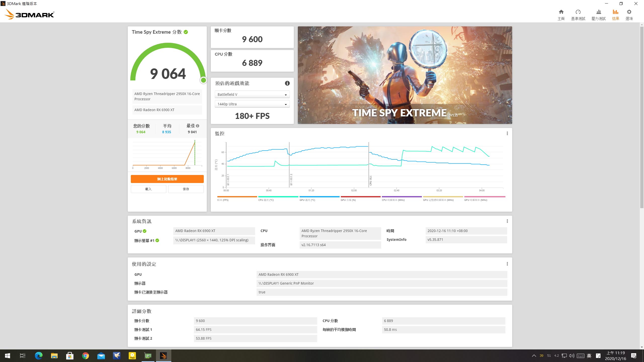The width and height of the screenshot is (644, 362).
Task: Toggle the GPU temperature legend color bar
Action: click(x=319, y=197)
